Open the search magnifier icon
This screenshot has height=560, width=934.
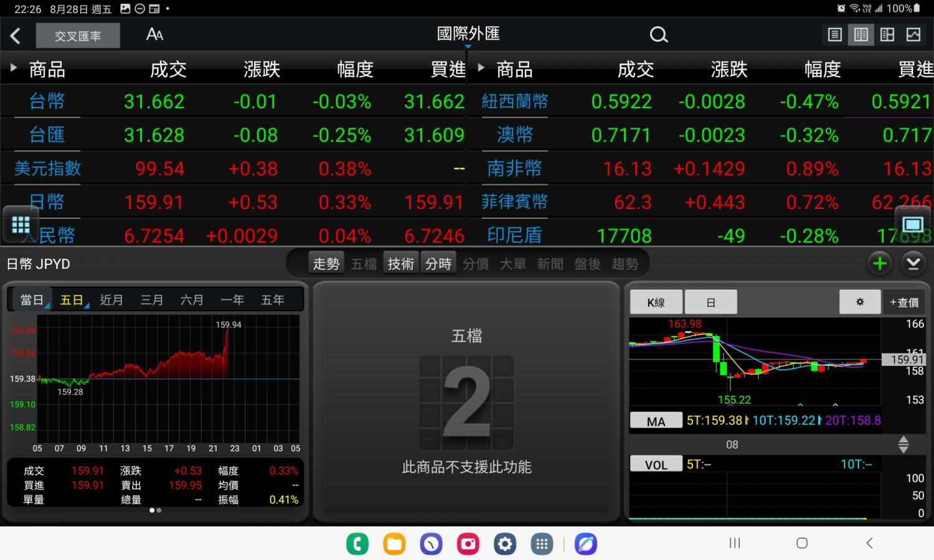pos(659,35)
